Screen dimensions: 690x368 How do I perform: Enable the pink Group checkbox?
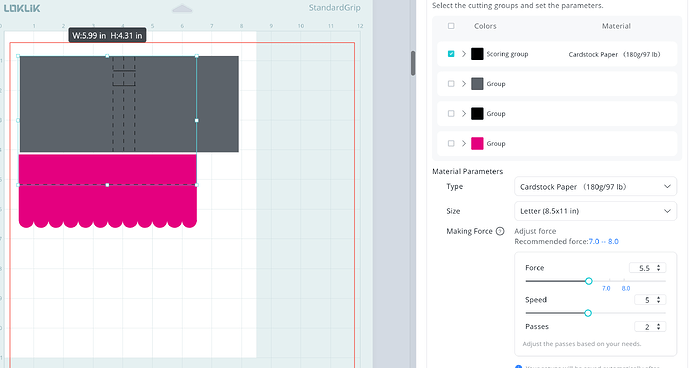pyautogui.click(x=451, y=144)
